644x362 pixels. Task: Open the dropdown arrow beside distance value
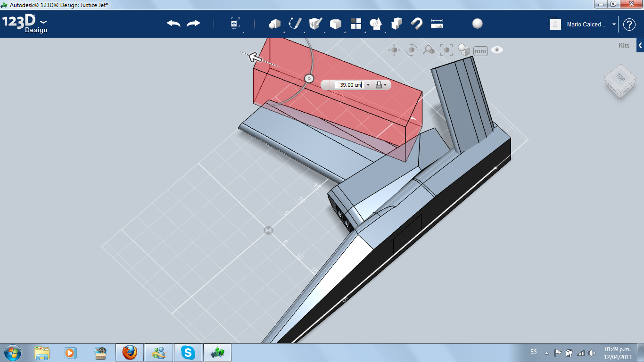pyautogui.click(x=368, y=85)
